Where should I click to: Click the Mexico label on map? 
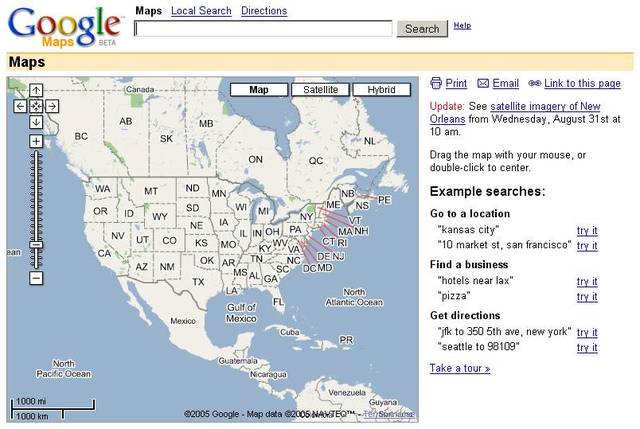pos(183,321)
